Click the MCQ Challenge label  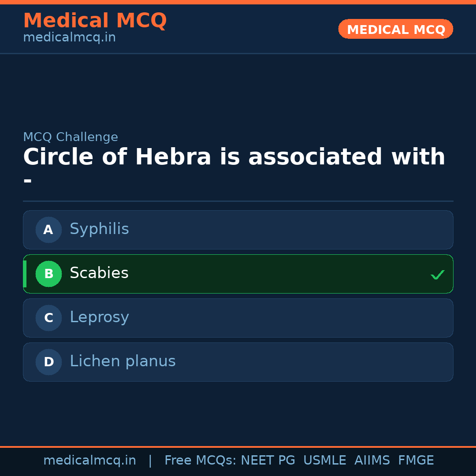[x=71, y=137]
